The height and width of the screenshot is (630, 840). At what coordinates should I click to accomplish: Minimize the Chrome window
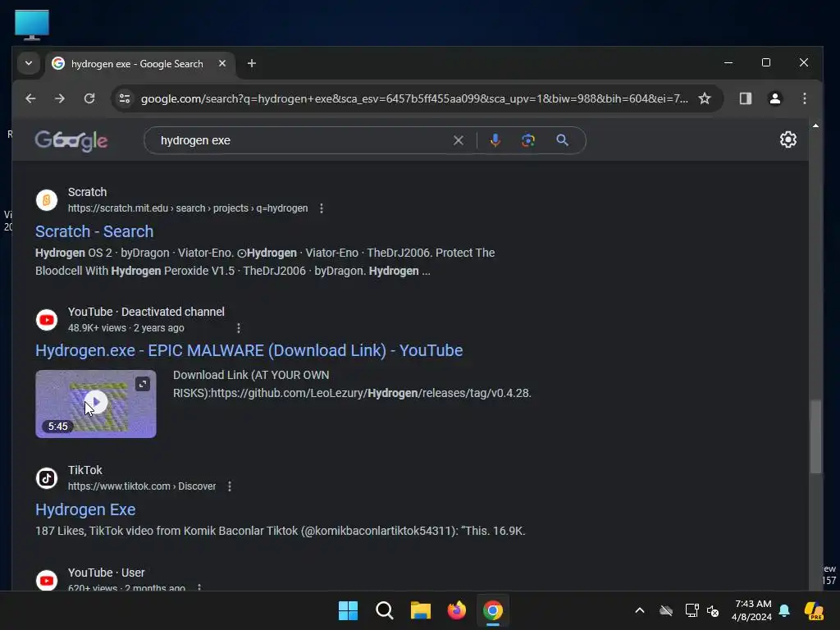tap(728, 62)
